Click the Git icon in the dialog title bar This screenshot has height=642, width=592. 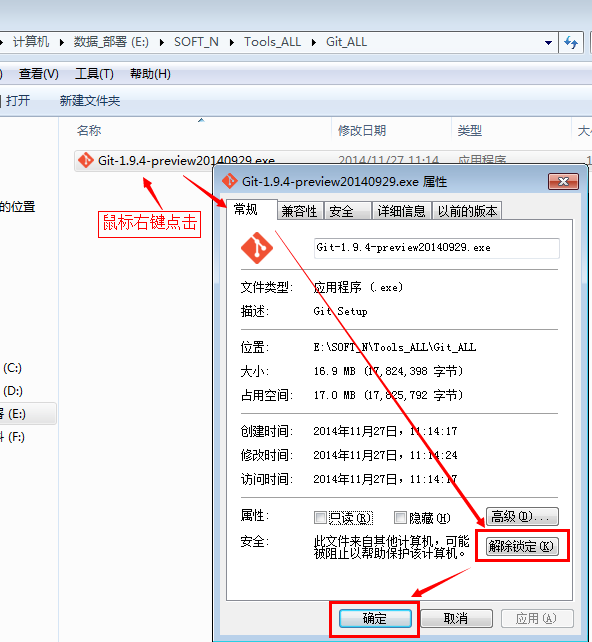pos(229,181)
